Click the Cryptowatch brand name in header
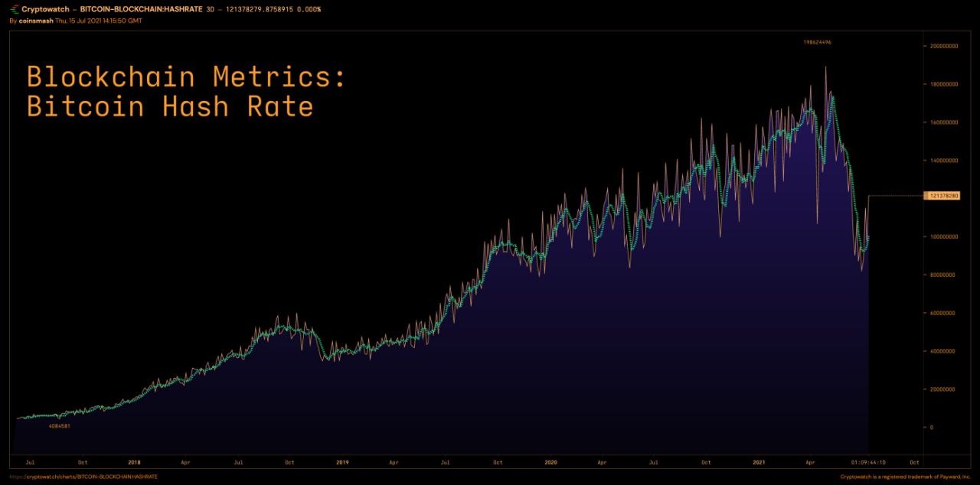Viewport: 980px width, 485px height. coord(44,9)
